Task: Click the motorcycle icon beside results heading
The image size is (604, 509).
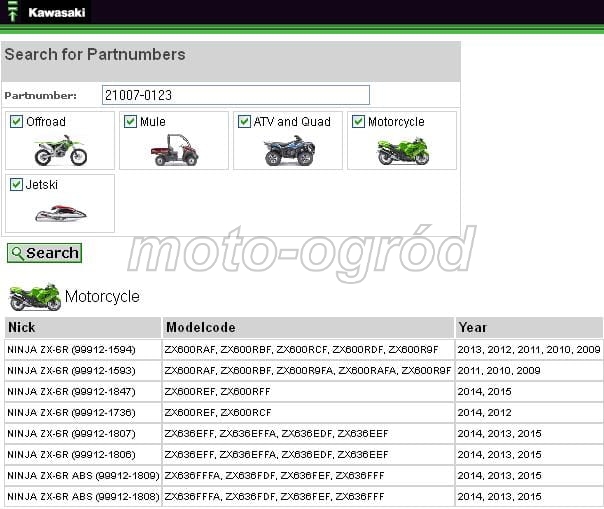Action: 34,297
